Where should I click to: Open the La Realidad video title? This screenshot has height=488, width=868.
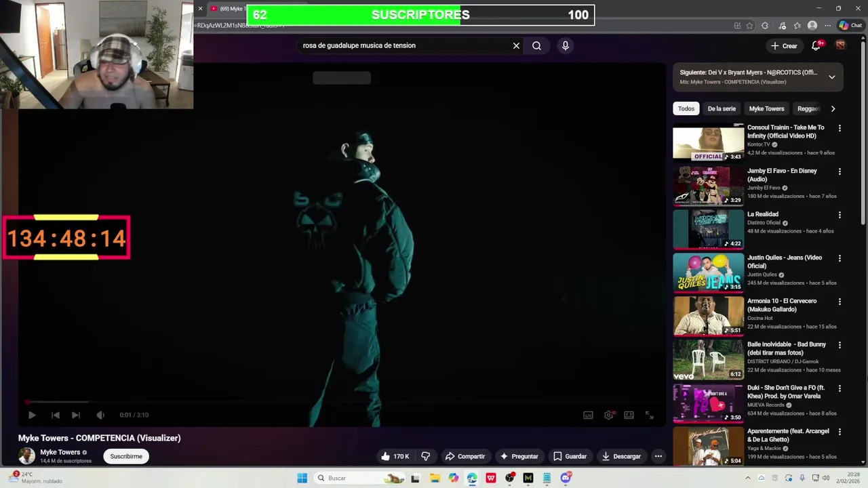pyautogui.click(x=763, y=214)
